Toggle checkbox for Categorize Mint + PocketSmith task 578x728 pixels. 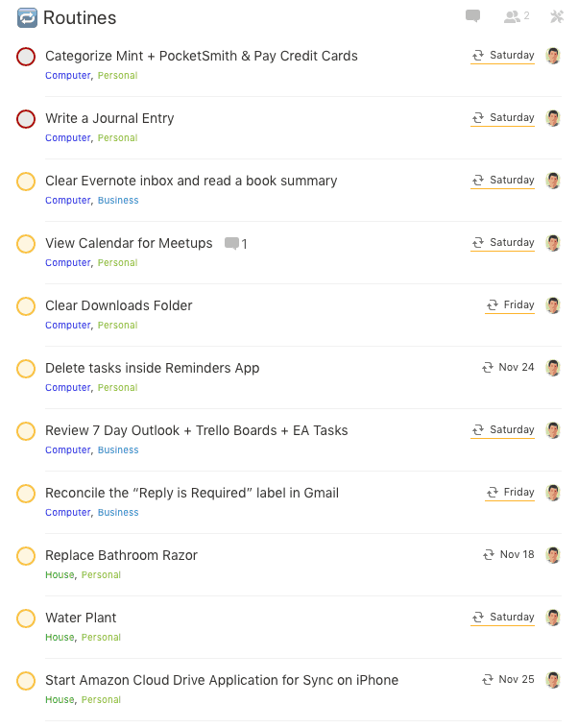(26, 57)
